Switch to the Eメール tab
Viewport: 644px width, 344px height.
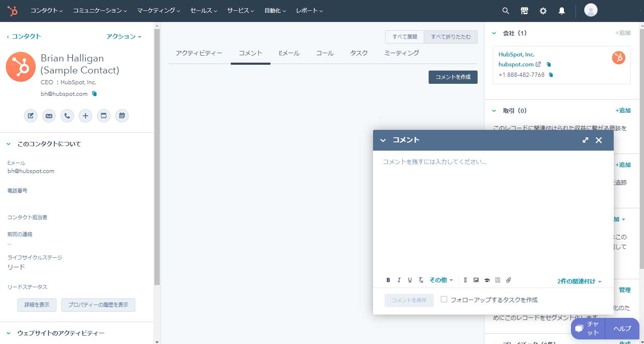pyautogui.click(x=289, y=53)
